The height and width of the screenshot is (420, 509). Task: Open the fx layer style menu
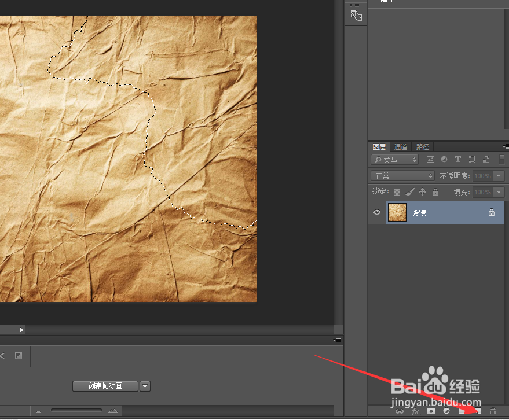point(415,411)
